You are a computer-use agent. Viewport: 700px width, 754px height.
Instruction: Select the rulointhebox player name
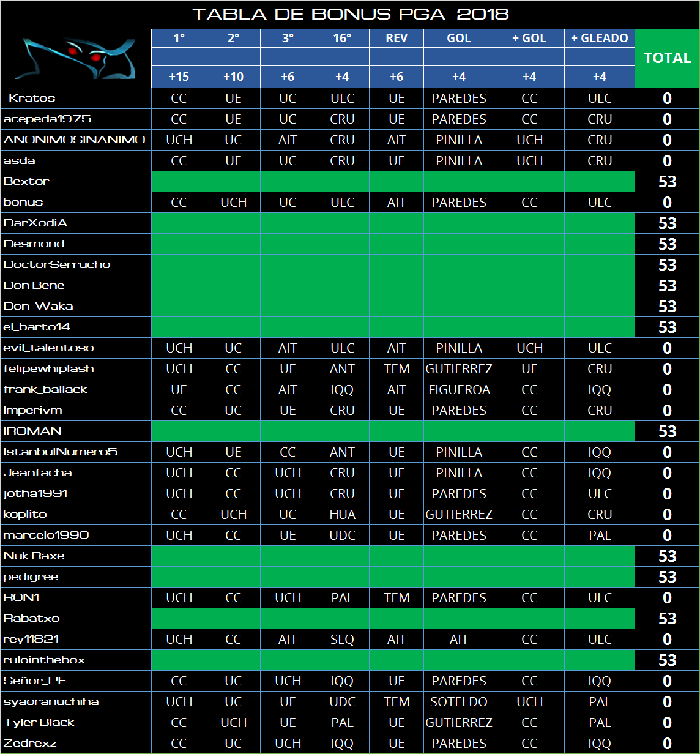point(44,660)
